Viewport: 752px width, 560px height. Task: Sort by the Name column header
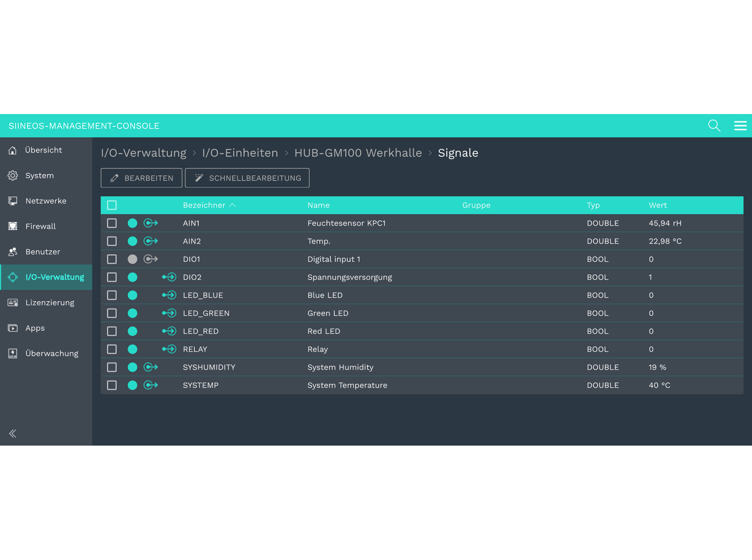pyautogui.click(x=318, y=205)
